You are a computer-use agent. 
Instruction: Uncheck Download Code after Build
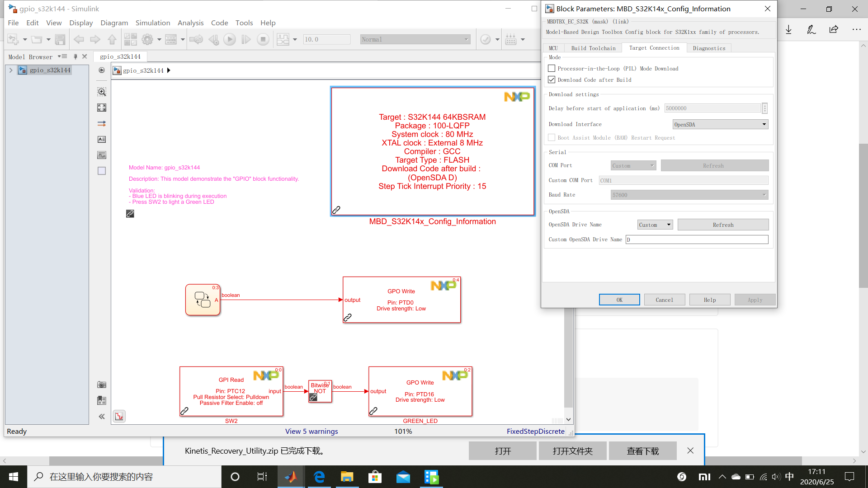[x=552, y=80]
